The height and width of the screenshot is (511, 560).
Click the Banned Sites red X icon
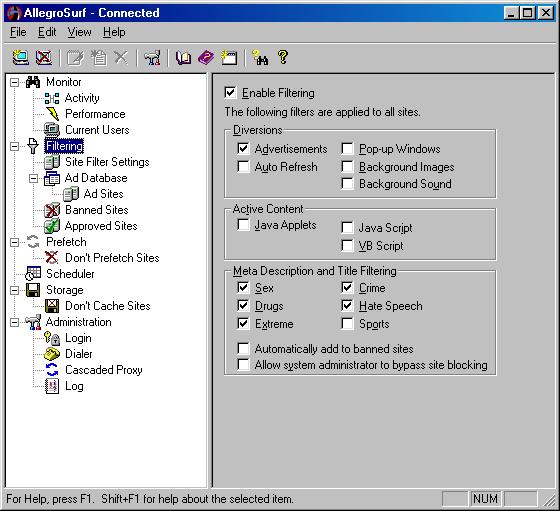(52, 210)
